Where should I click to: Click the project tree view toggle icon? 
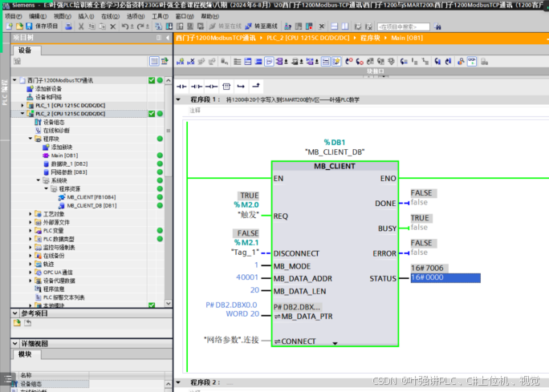click(x=154, y=62)
